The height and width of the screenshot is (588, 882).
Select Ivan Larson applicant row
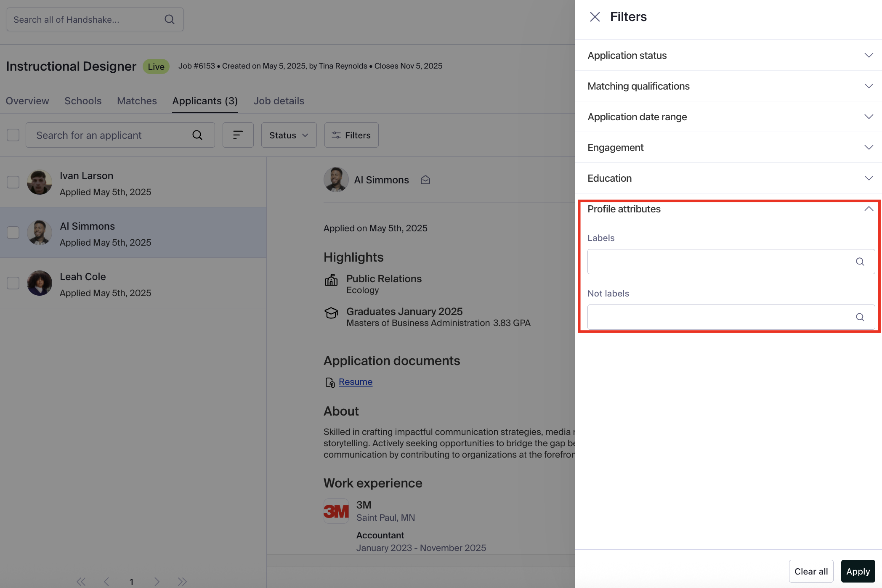click(x=133, y=182)
